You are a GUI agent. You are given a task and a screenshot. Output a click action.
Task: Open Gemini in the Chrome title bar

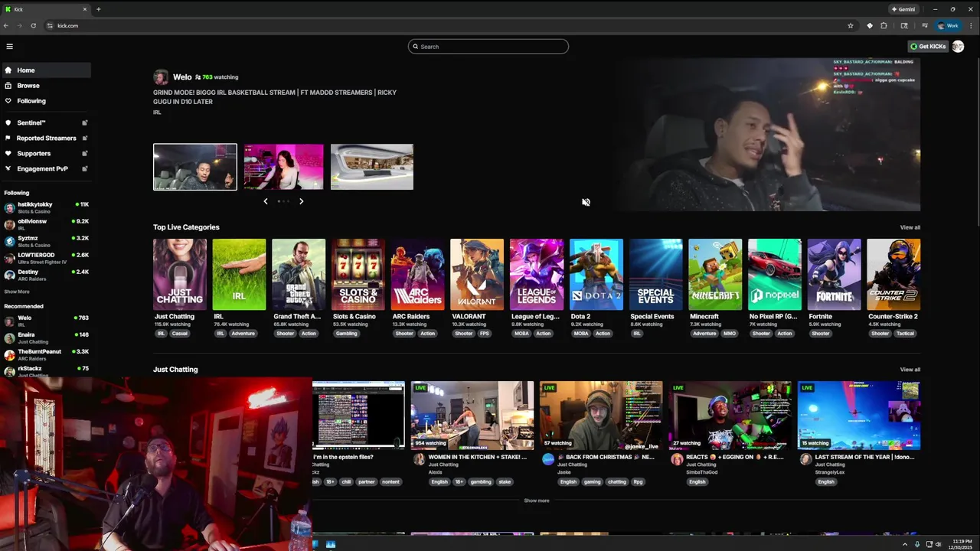click(903, 9)
